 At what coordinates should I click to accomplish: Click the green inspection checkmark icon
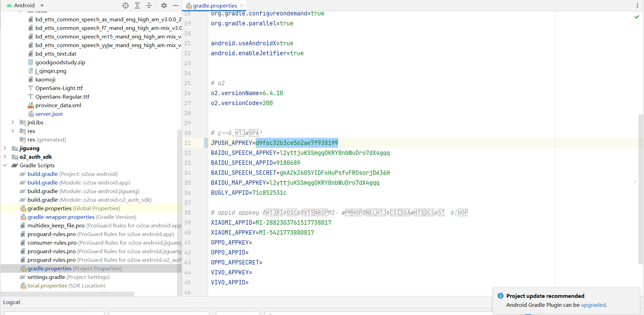click(x=636, y=17)
